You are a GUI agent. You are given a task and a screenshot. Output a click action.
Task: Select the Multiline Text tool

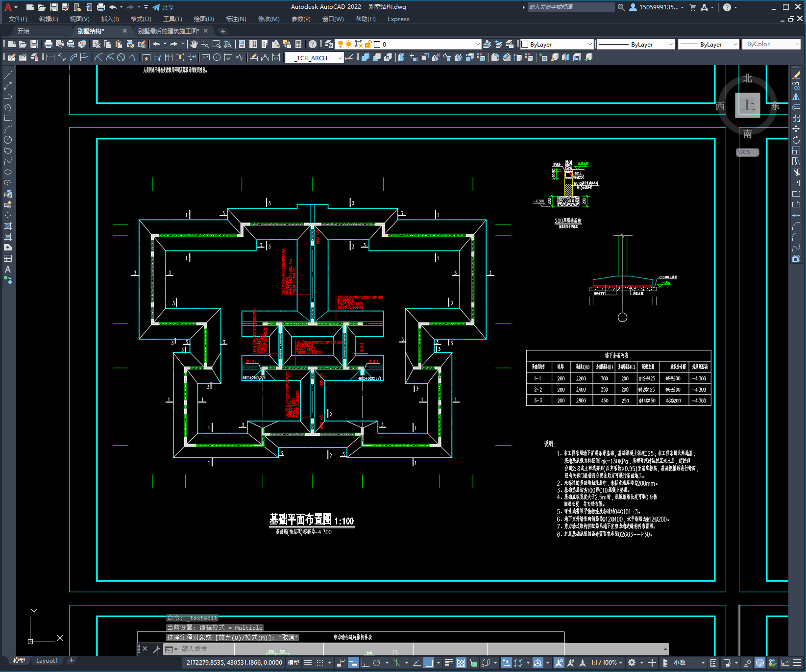coord(8,269)
